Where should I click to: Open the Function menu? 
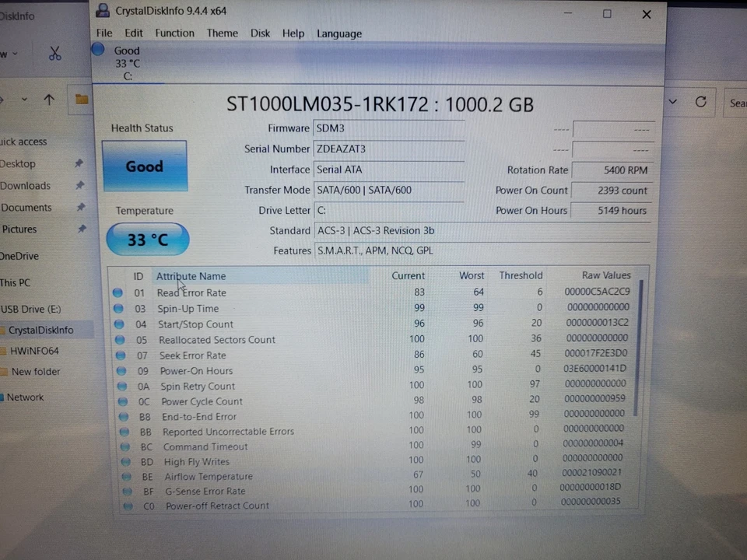tap(174, 33)
